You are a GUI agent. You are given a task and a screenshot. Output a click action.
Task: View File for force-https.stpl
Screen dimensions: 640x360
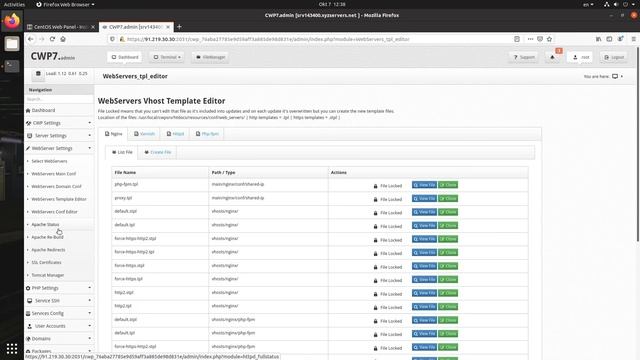(424, 266)
